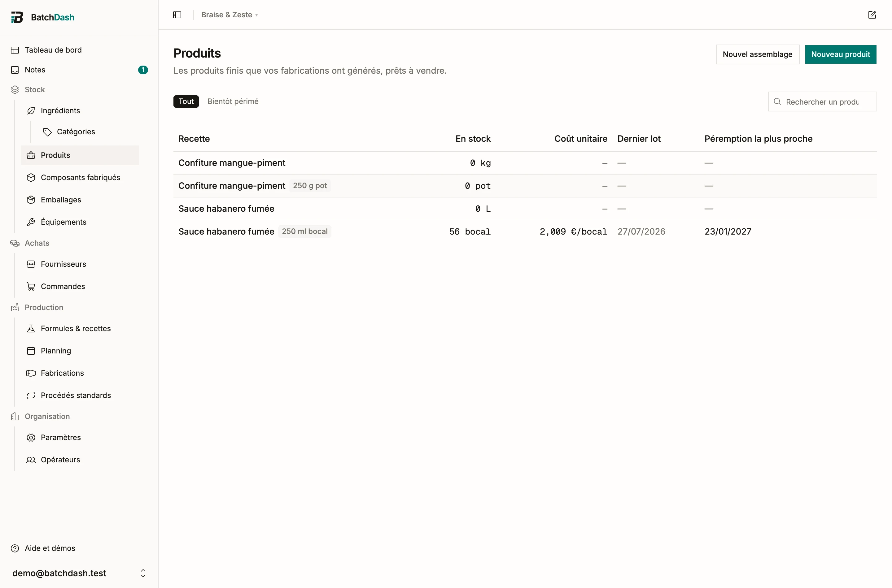Click the Emballages package icon
Viewport: 892px width, 588px height.
tap(31, 200)
